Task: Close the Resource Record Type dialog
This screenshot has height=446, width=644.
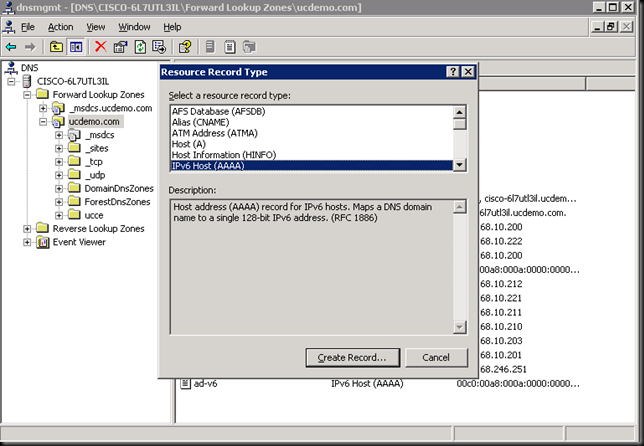Action: [x=468, y=72]
